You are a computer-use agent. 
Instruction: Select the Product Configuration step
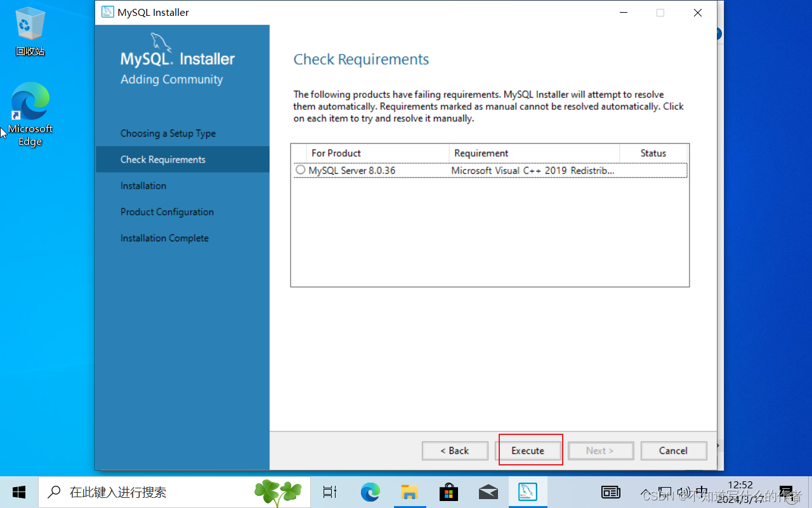pos(167,211)
